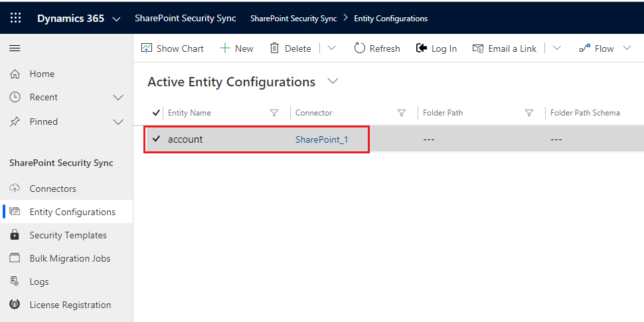Toggle the account row checkmark

point(156,139)
